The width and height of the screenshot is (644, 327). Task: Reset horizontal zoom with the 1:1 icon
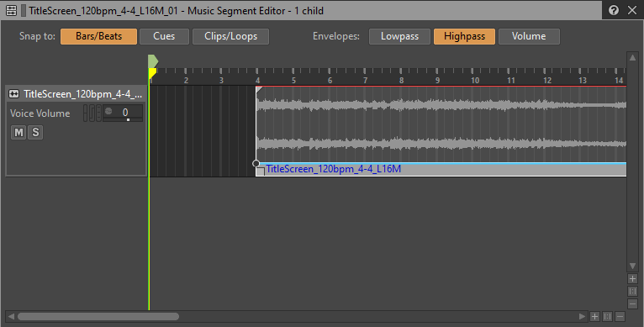[608, 316]
